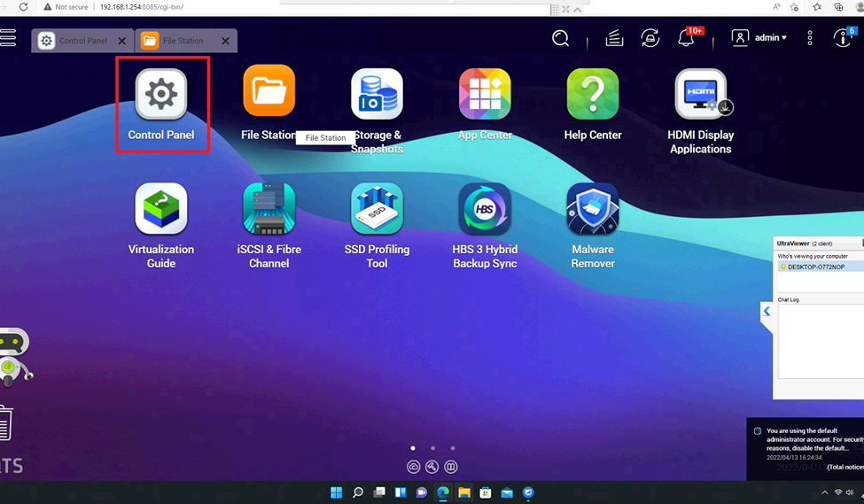
Task: Open Microsoft Edge from the taskbar
Action: tap(443, 492)
